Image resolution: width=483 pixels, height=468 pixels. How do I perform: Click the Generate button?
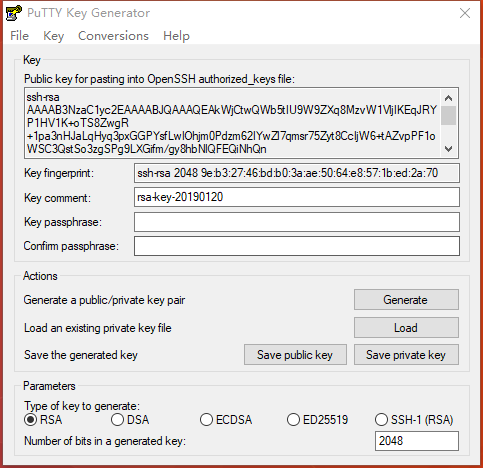point(406,300)
